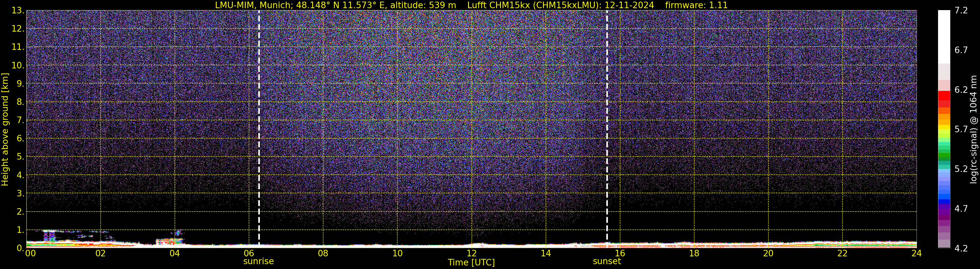Click the time tick label '02'
Screen dimensions: 980x269
tap(101, 253)
